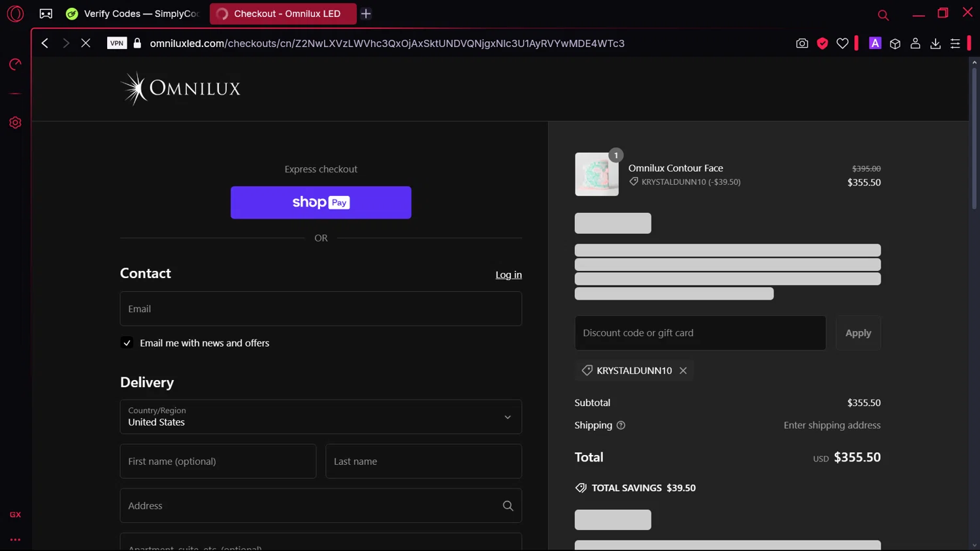Click the Enter shipping address text
Screen dimensions: 980x551
pos(832,425)
